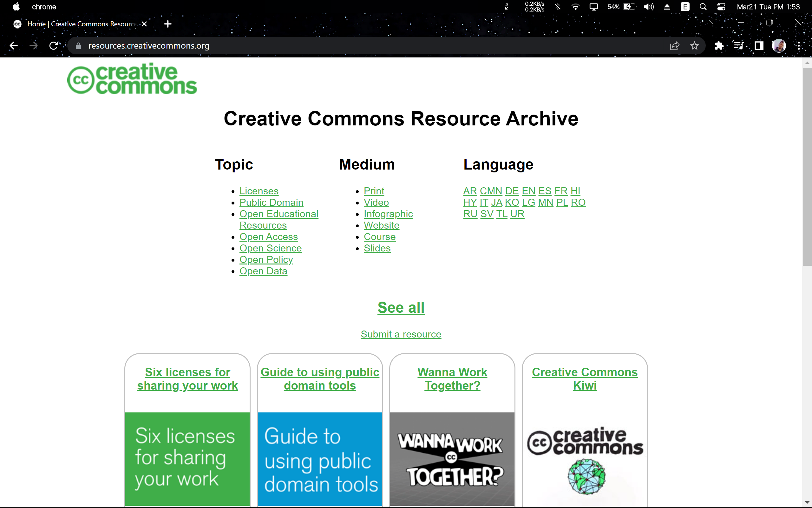Viewport: 812px width, 508px height.
Task: Open Control Center in menu bar
Action: [x=721, y=7]
